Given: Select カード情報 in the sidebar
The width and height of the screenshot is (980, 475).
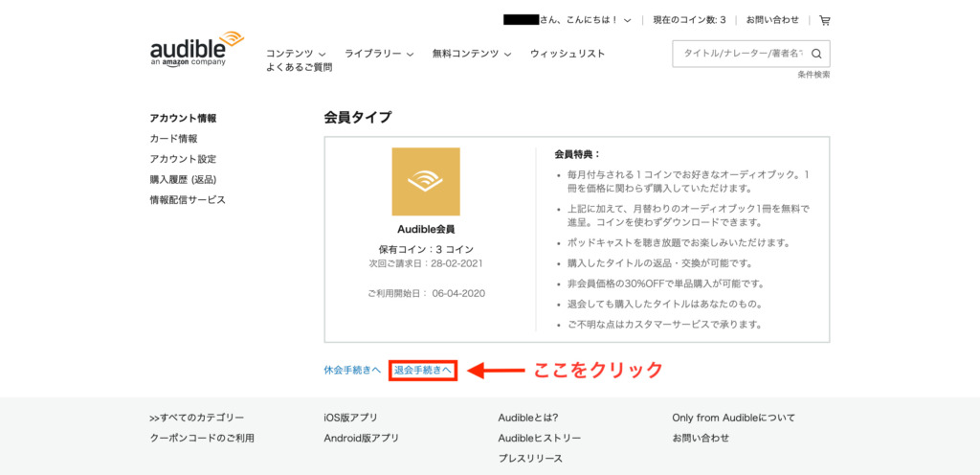Looking at the screenshot, I should pos(174,139).
